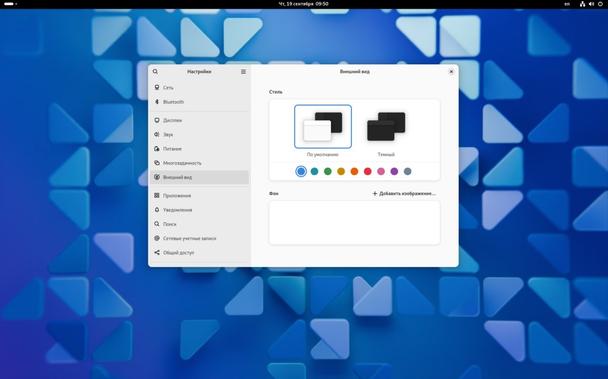Screen dimensions: 608x379
Task: Pick the yellow accent color
Action: coord(341,171)
